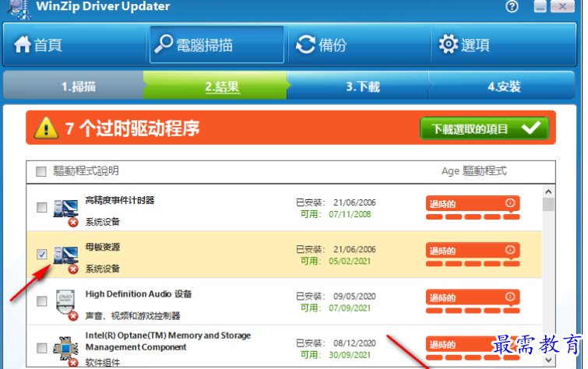Click the WinZip Driver Updater logo icon
The image size is (588, 369).
point(19,9)
